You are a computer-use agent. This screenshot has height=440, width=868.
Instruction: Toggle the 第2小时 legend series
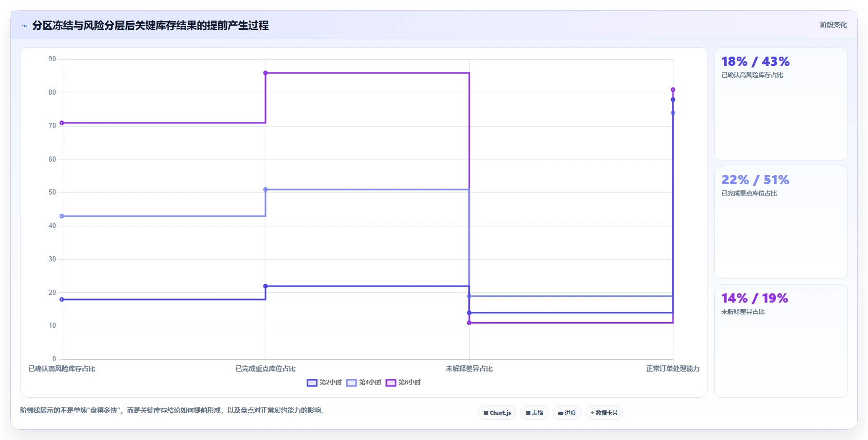[x=324, y=382]
